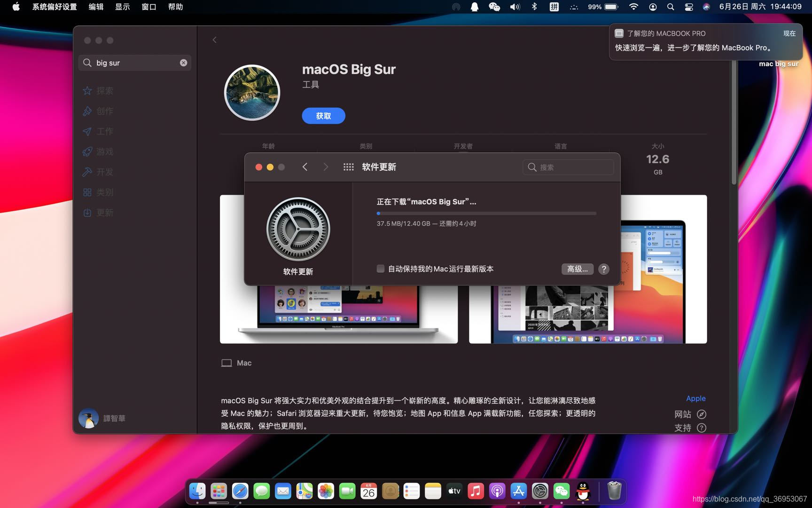812x508 pixels.
Task: Open the 显示 menu
Action: tap(122, 7)
